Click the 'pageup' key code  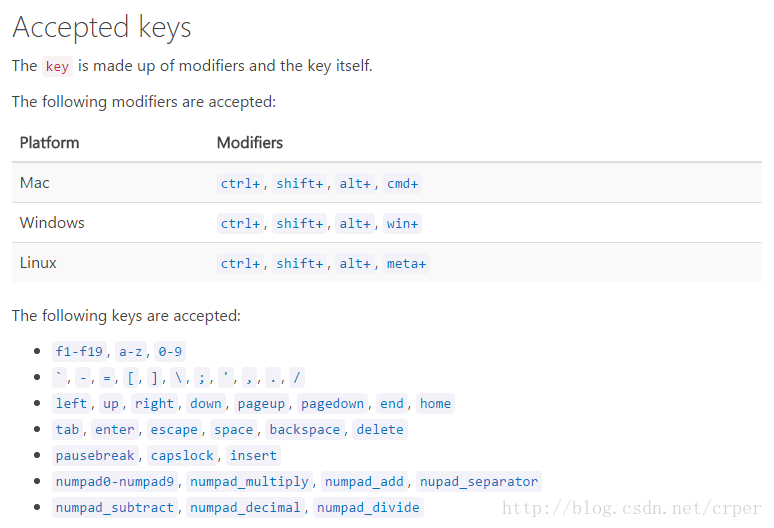[263, 404]
